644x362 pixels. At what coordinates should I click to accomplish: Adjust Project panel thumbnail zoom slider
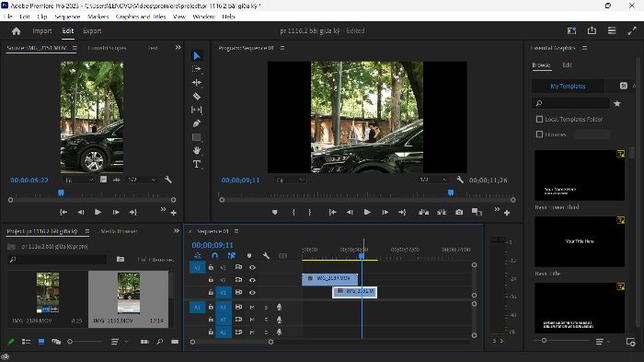(85, 342)
